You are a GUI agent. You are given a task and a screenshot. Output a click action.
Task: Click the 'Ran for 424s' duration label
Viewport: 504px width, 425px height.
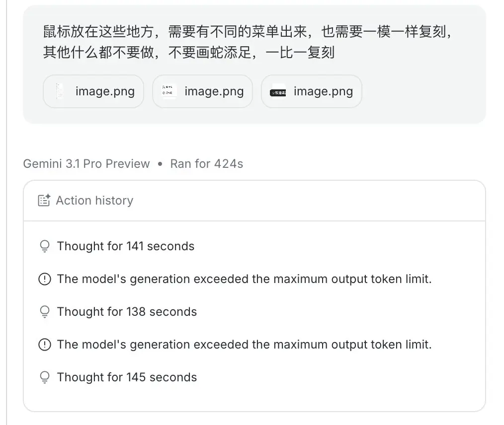coord(206,163)
